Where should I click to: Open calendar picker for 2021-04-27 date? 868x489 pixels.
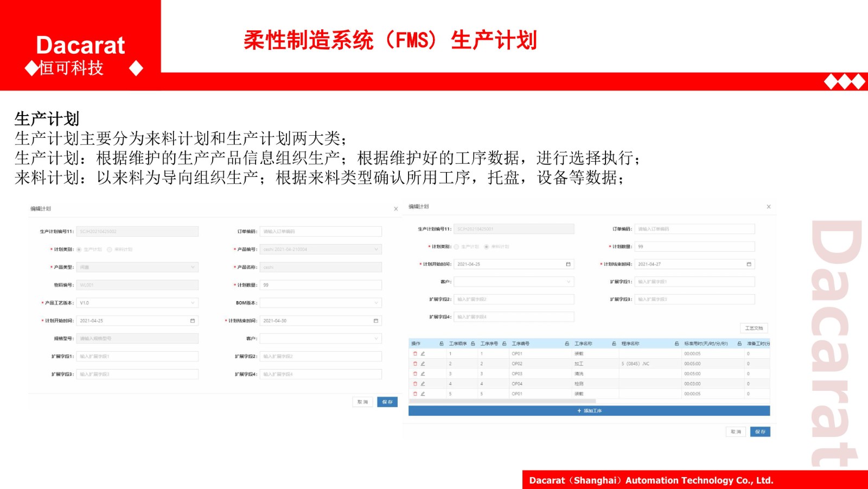(x=749, y=264)
